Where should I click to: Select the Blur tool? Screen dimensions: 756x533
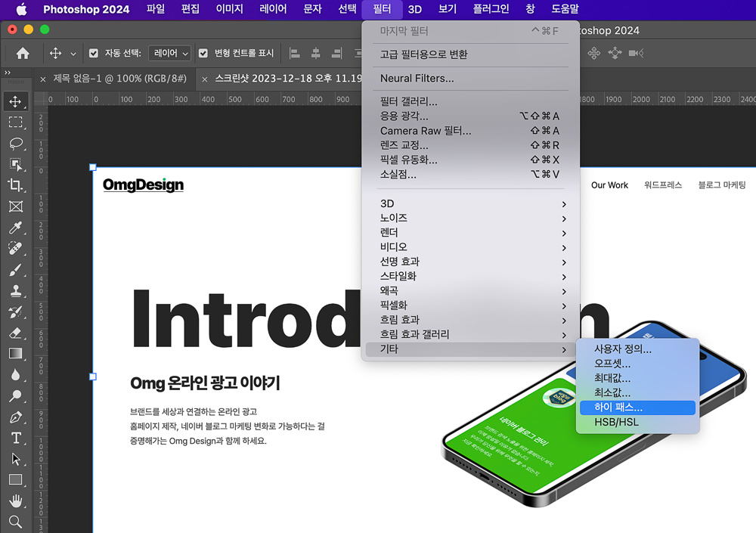(x=15, y=375)
